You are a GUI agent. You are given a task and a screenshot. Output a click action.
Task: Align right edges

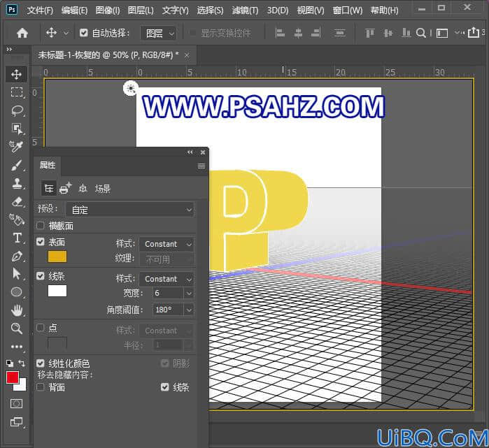coord(316,33)
